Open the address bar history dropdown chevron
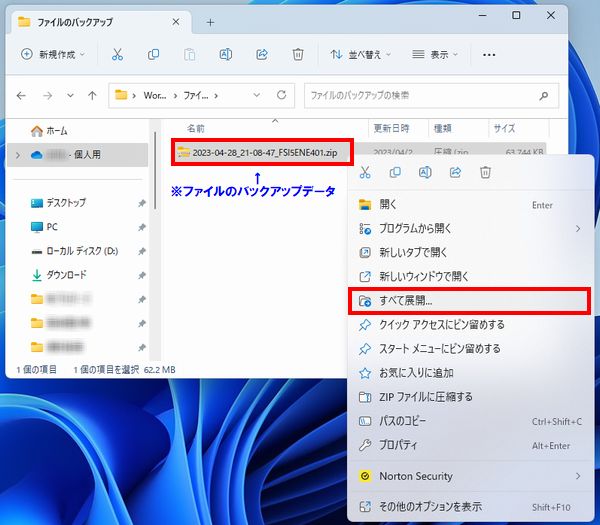 [257, 95]
